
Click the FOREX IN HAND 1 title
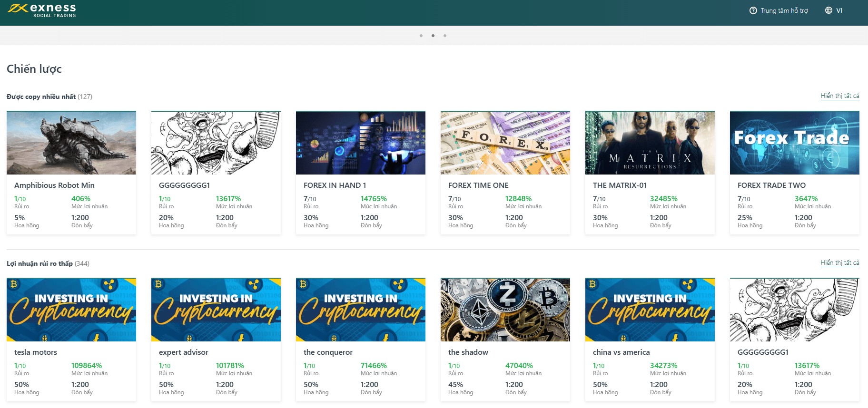pyautogui.click(x=335, y=185)
